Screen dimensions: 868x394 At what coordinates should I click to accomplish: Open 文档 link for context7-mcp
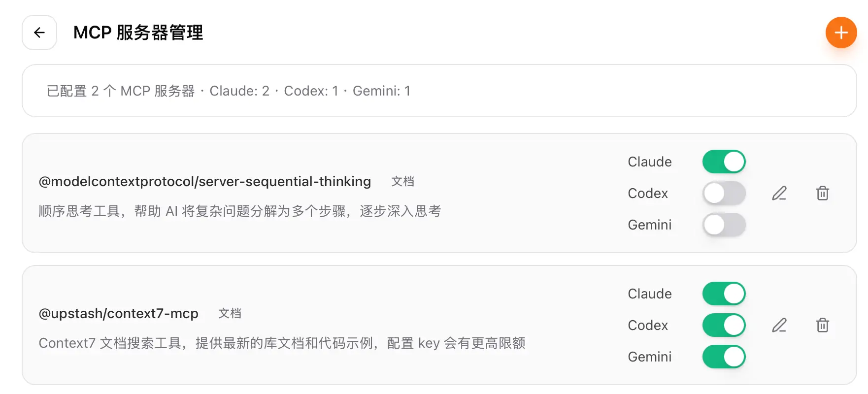(230, 313)
